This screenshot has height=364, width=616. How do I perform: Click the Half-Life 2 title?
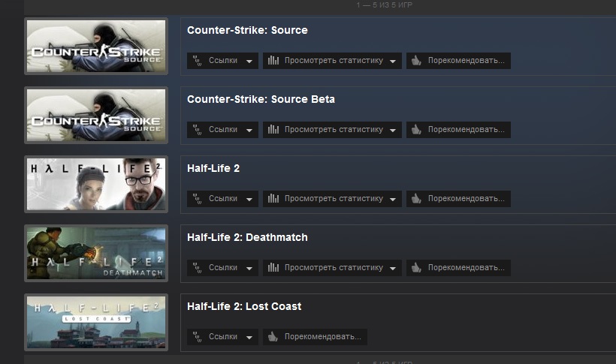[x=213, y=168]
